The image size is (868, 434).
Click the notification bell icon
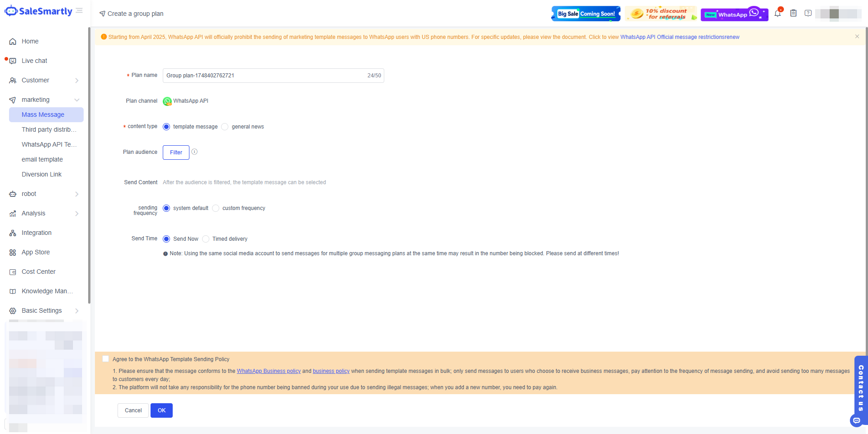pos(777,14)
